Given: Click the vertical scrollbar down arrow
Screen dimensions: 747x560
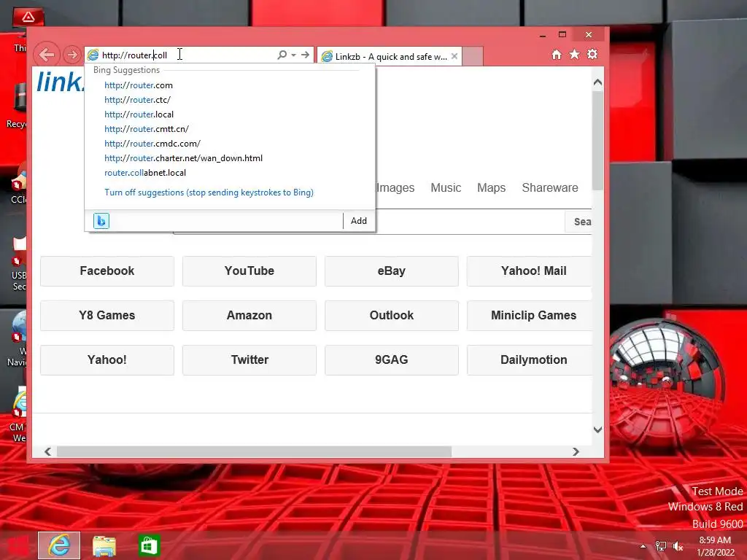Looking at the screenshot, I should (x=598, y=429).
